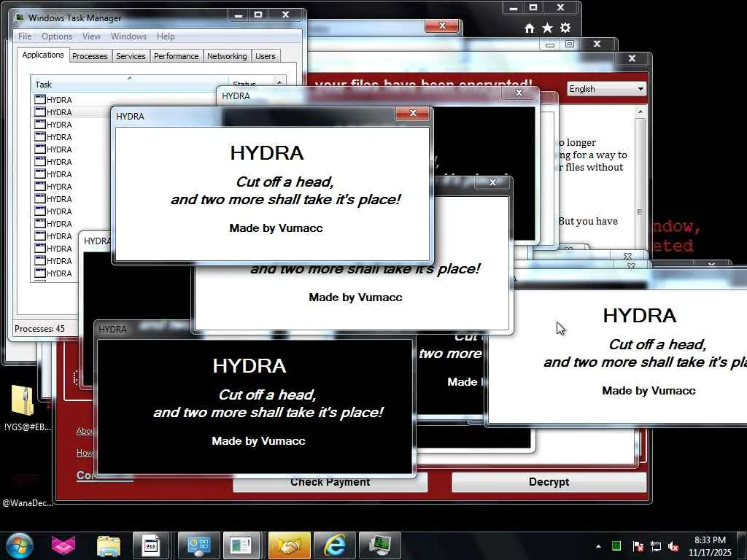Open the text document taskbar icon
Image resolution: width=747 pixels, height=560 pixels.
pyautogui.click(x=150, y=545)
